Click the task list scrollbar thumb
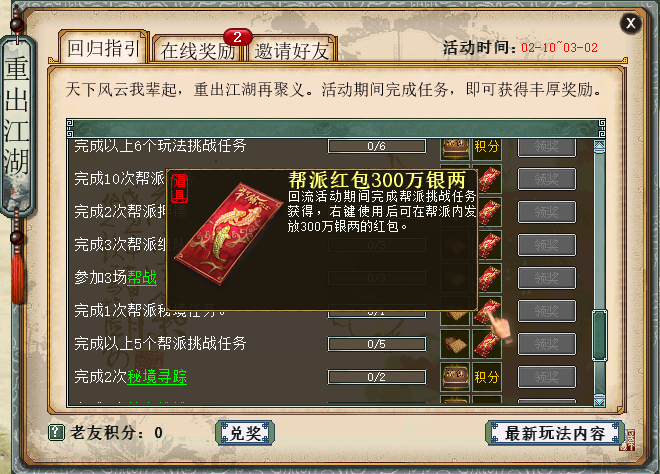Screen dimensions: 660x474 tap(599, 336)
